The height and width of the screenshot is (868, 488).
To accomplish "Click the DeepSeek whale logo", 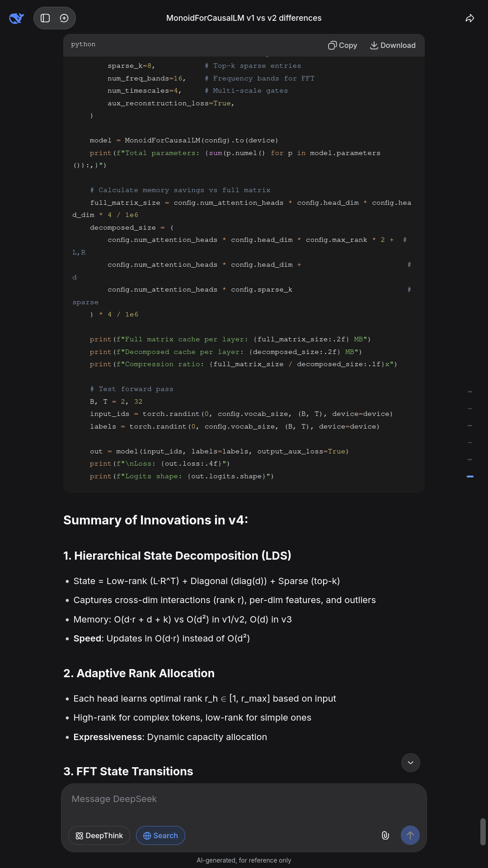I will point(16,18).
